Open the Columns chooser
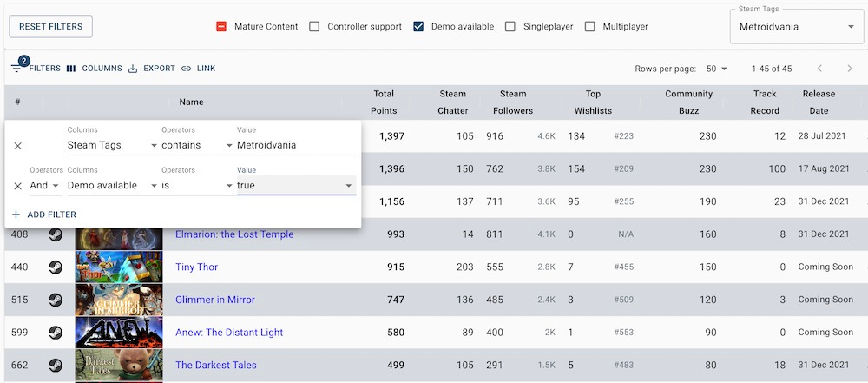Screen dimensions: 868x383 tap(94, 69)
